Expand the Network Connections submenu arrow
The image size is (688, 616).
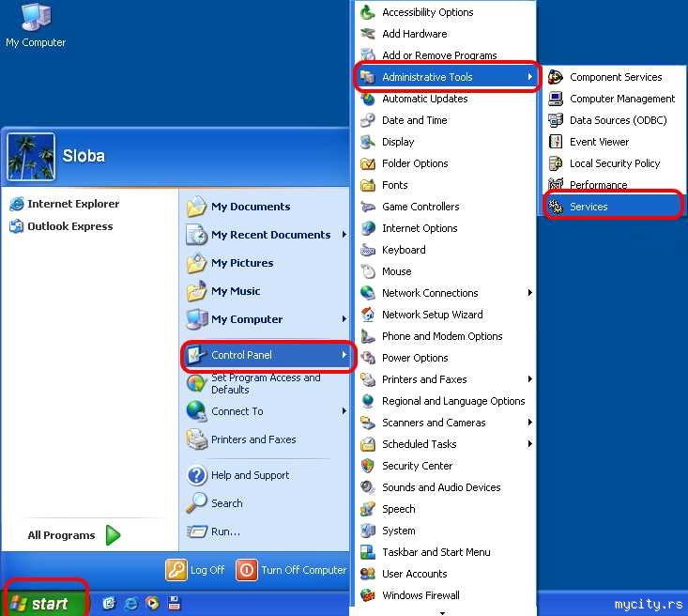click(530, 293)
